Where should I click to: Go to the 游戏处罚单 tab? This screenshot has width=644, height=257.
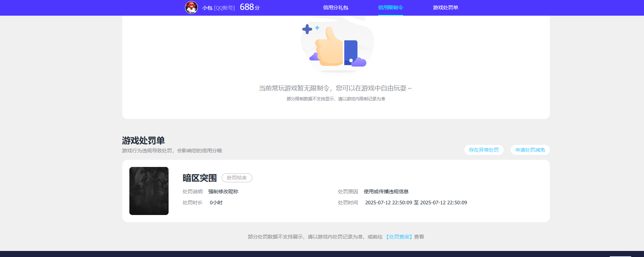pyautogui.click(x=445, y=7)
